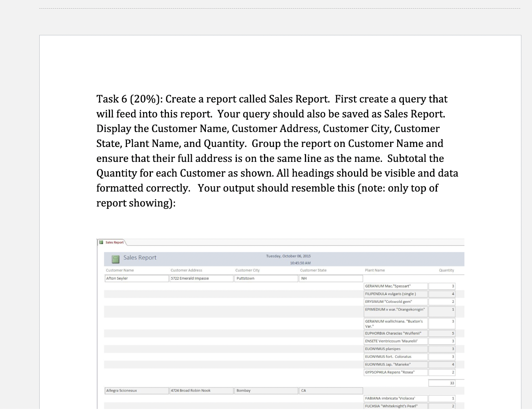The image size is (532, 418).
Task: Select the Customer Address column heading
Action: (x=186, y=270)
